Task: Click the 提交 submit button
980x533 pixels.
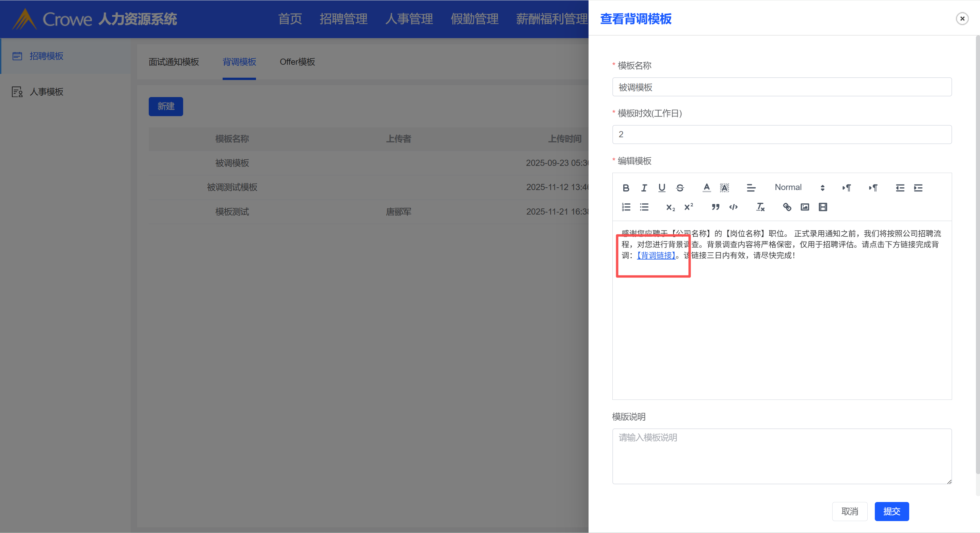Action: (x=891, y=511)
